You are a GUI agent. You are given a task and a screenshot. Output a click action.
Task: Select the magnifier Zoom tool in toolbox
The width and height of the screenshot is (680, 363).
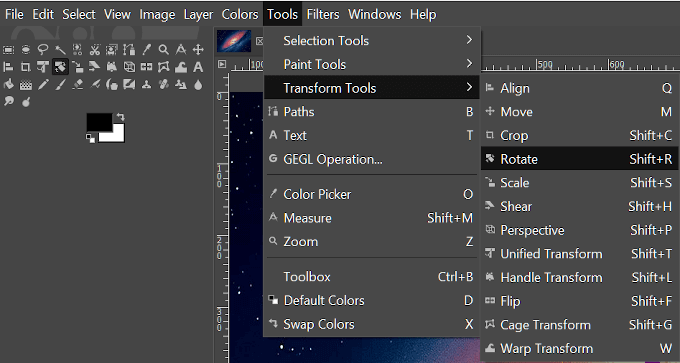click(163, 49)
